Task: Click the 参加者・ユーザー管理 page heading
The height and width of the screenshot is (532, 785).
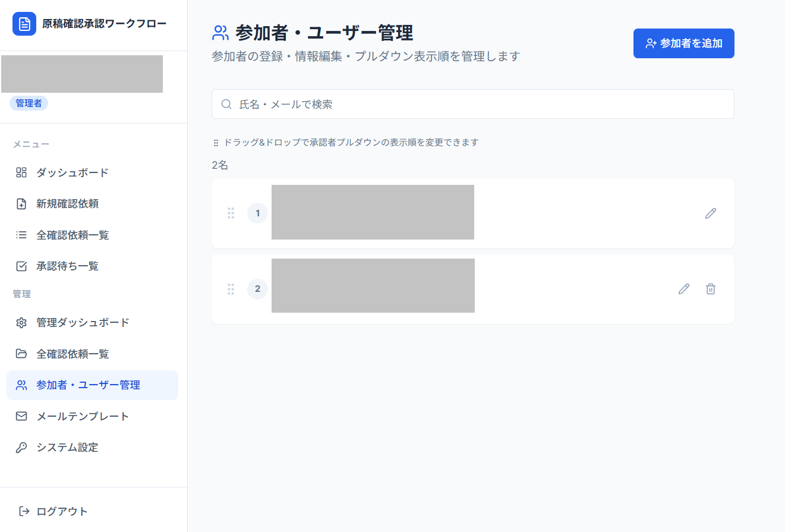Action: 324,32
